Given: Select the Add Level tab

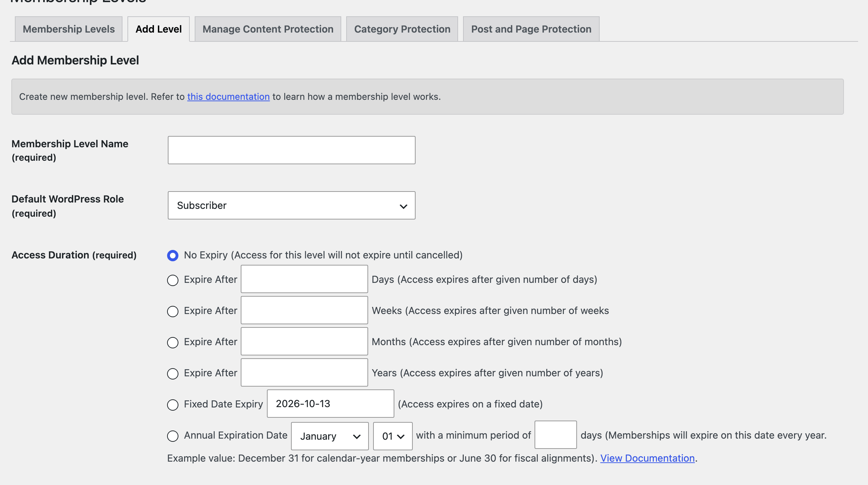Looking at the screenshot, I should tap(159, 29).
